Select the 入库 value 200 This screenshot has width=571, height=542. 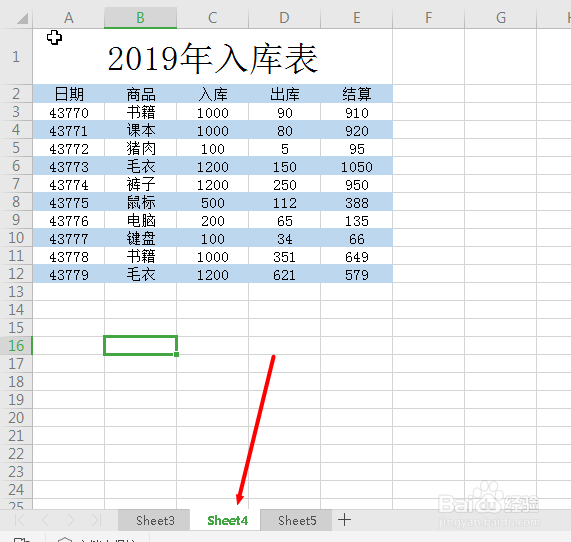coord(213,220)
